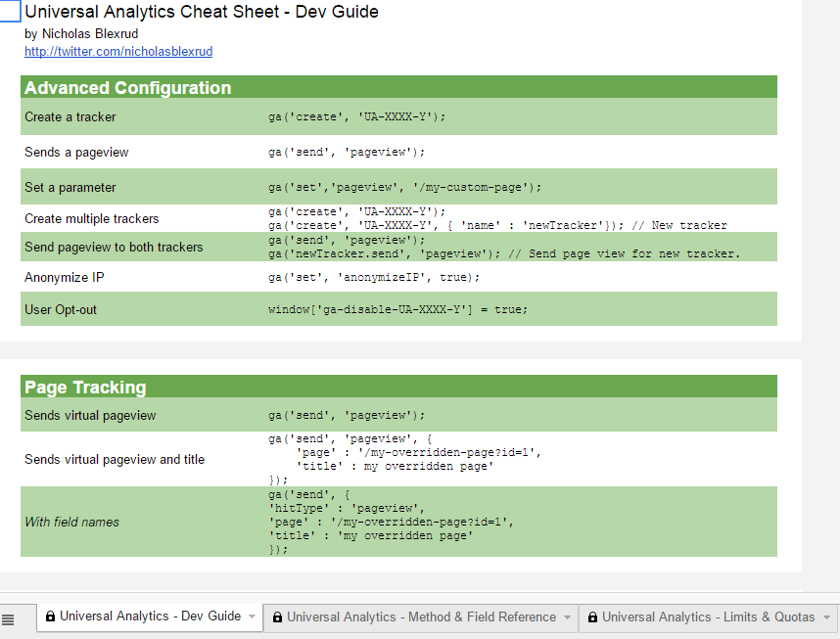This screenshot has height=639, width=840.
Task: Open dropdown arrow on Method & Field Reference tab
Action: (x=567, y=617)
